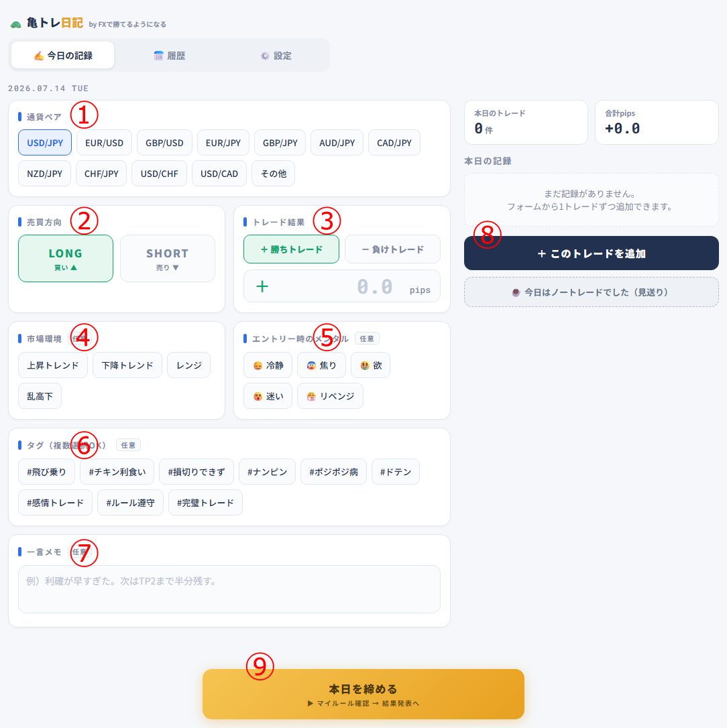The width and height of the screenshot is (727, 728).
Task: Choose GBP/USD currency pair
Action: 164,143
